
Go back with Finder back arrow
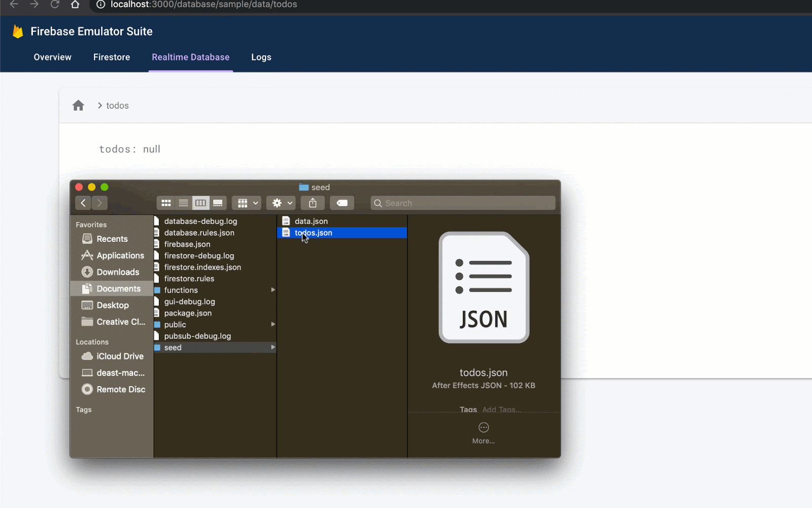coord(83,203)
